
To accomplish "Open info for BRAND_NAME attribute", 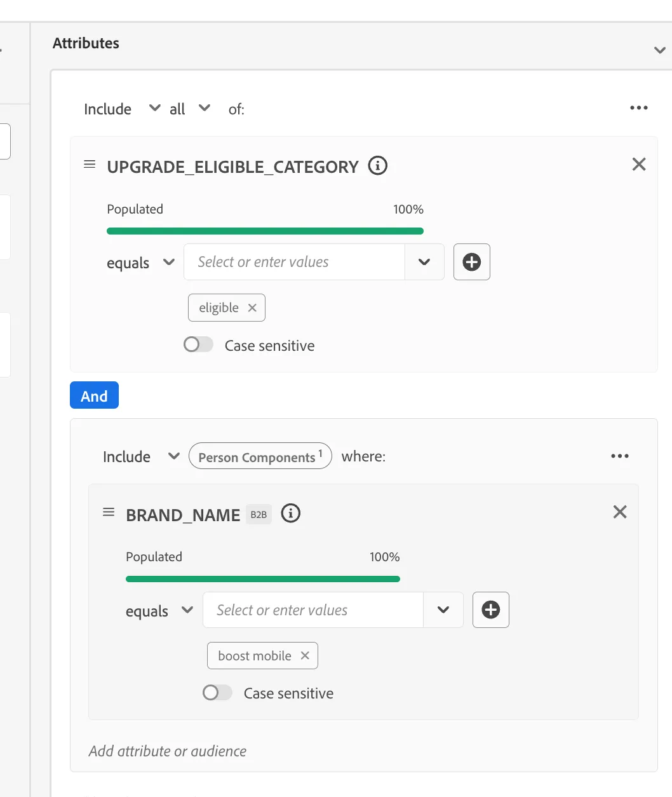I will (x=291, y=514).
